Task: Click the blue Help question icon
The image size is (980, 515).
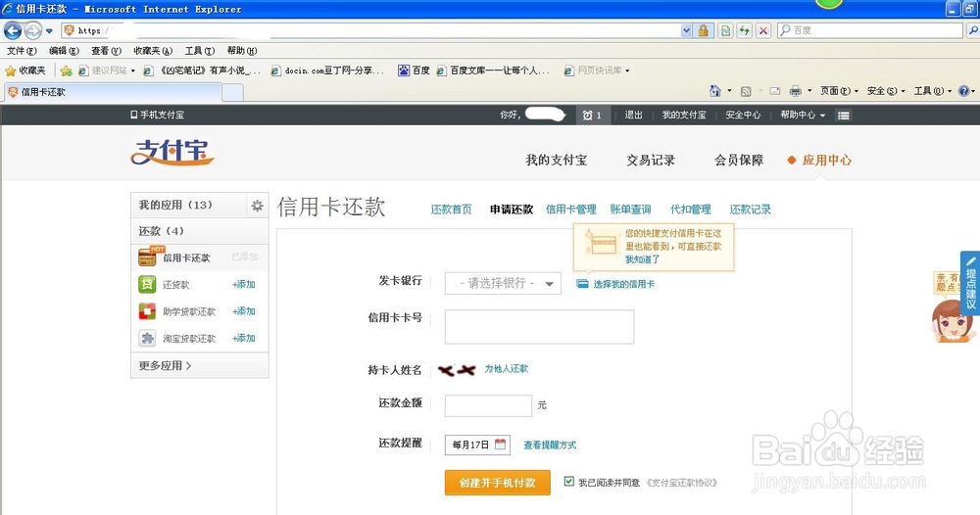Action: tap(963, 91)
